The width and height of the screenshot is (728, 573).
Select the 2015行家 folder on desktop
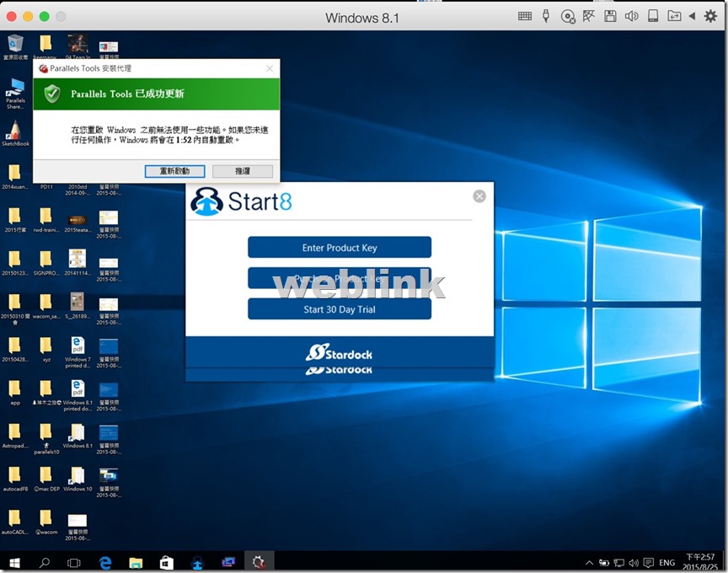(15, 220)
